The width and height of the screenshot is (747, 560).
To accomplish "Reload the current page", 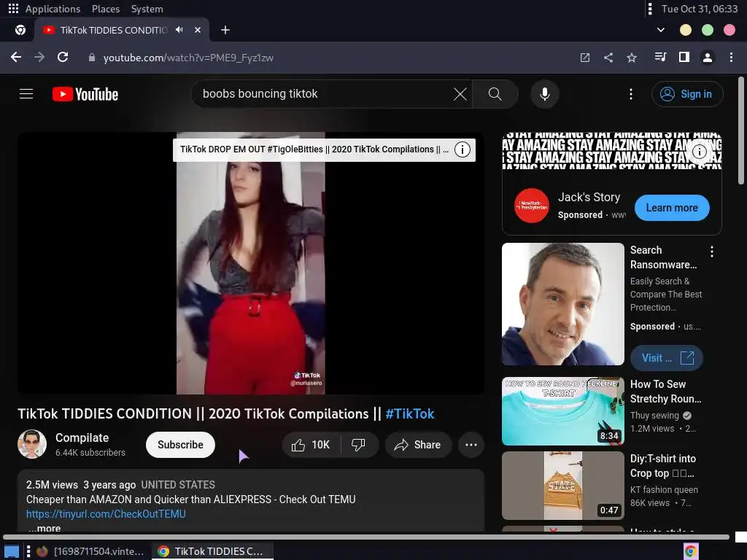I will click(x=63, y=57).
